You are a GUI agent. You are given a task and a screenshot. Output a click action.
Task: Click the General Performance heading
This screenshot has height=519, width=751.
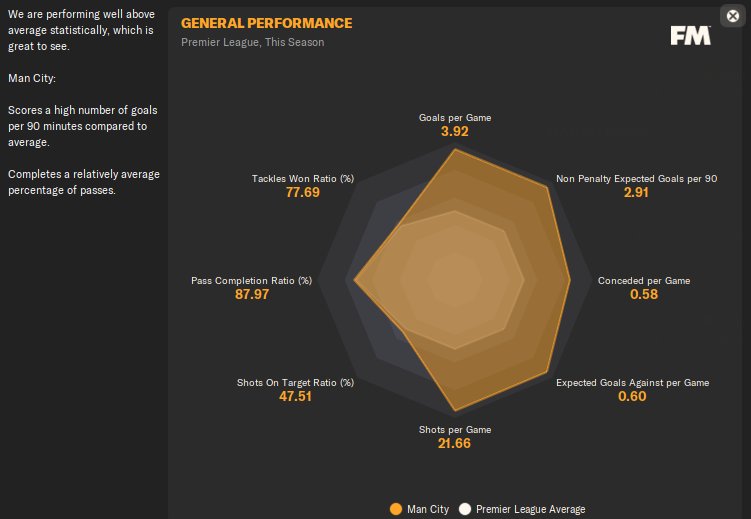[266, 23]
